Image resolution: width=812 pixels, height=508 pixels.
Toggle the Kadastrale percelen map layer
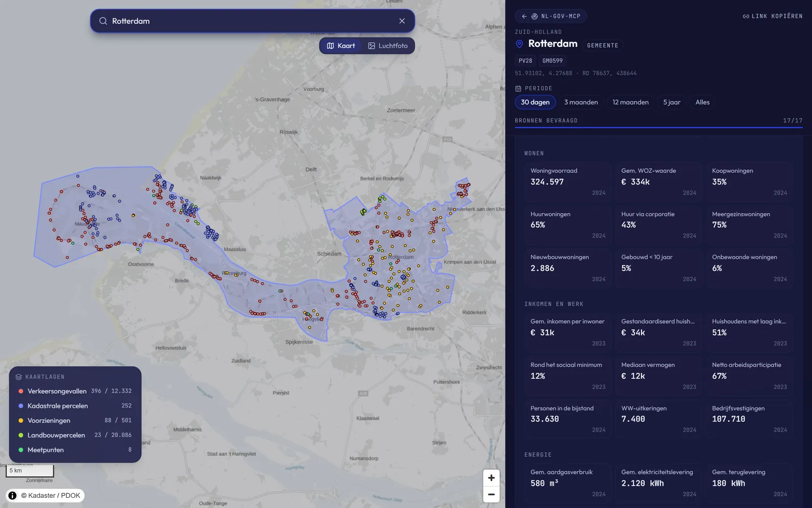coord(75,406)
